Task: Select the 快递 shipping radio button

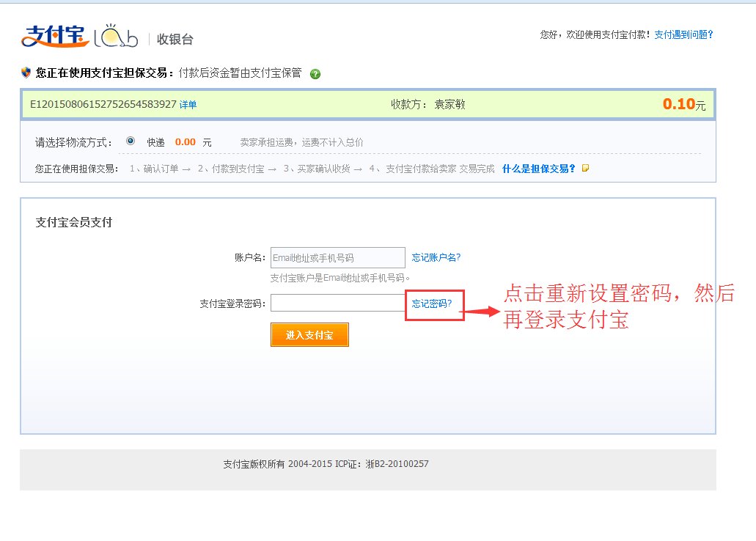Action: coord(131,141)
